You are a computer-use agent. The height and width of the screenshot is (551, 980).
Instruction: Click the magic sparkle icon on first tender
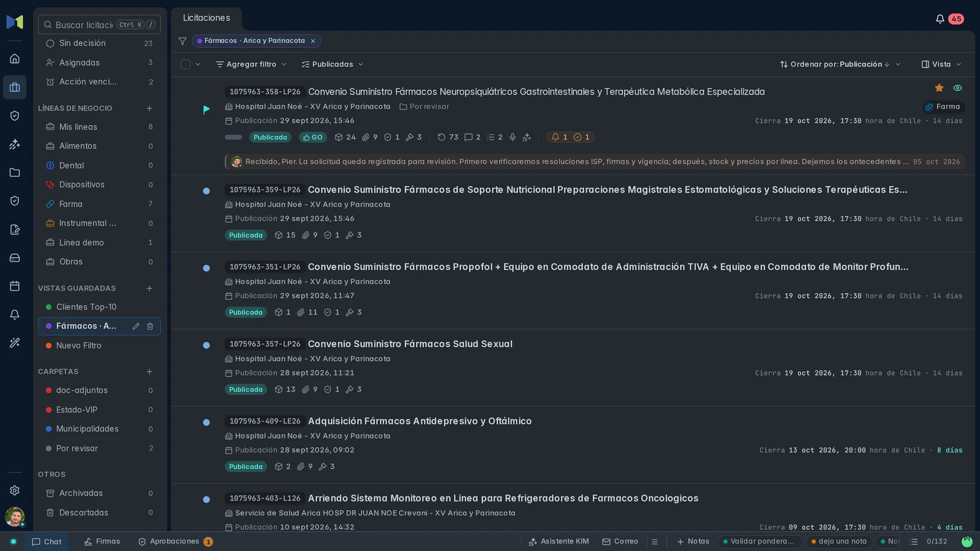click(527, 137)
